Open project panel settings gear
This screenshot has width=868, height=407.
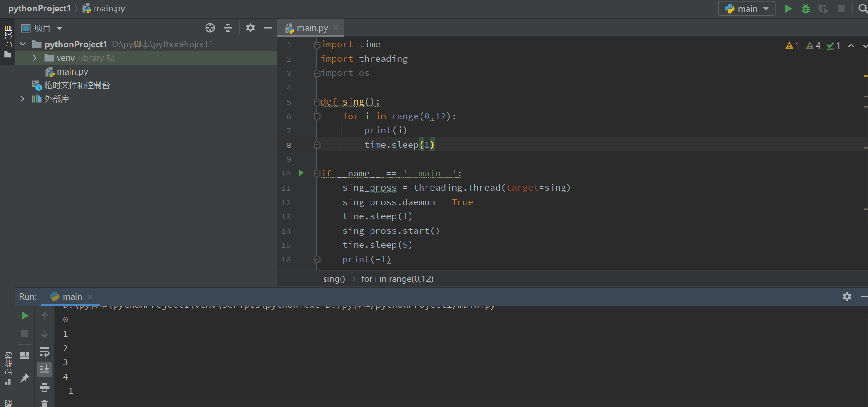[251, 28]
